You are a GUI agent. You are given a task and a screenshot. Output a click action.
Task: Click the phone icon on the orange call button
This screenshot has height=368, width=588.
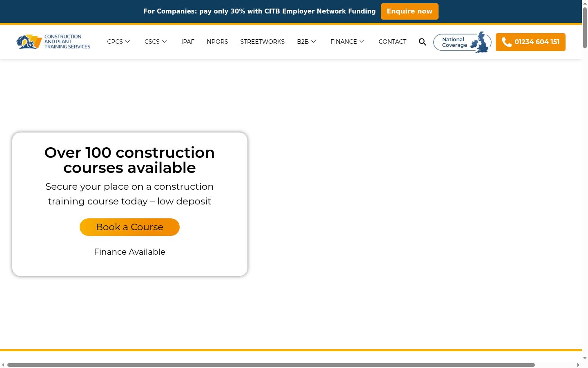click(x=507, y=42)
